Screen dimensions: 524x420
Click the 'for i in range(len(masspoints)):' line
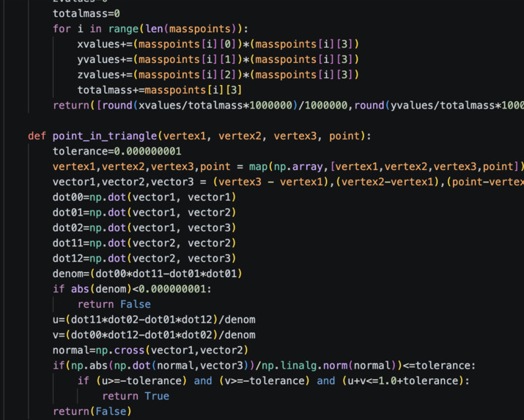click(x=150, y=29)
